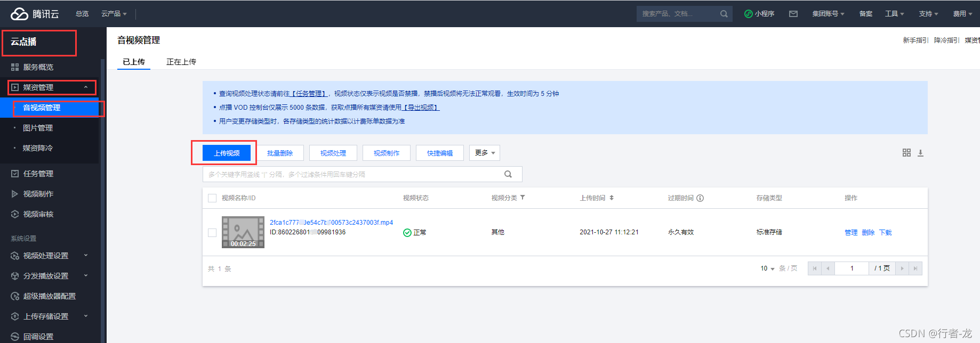
Task: Click the 超级播放器配置 icon
Action: (x=15, y=296)
